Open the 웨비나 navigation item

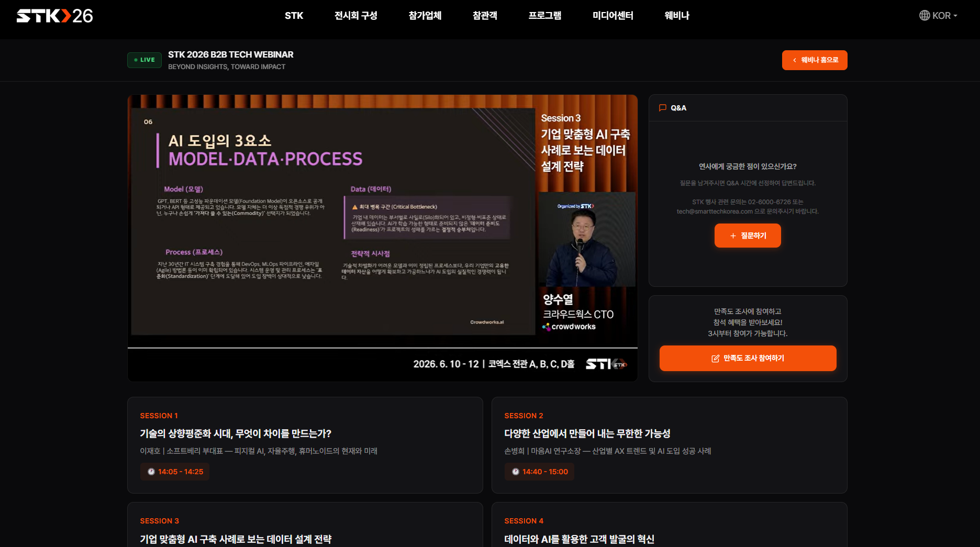(676, 16)
